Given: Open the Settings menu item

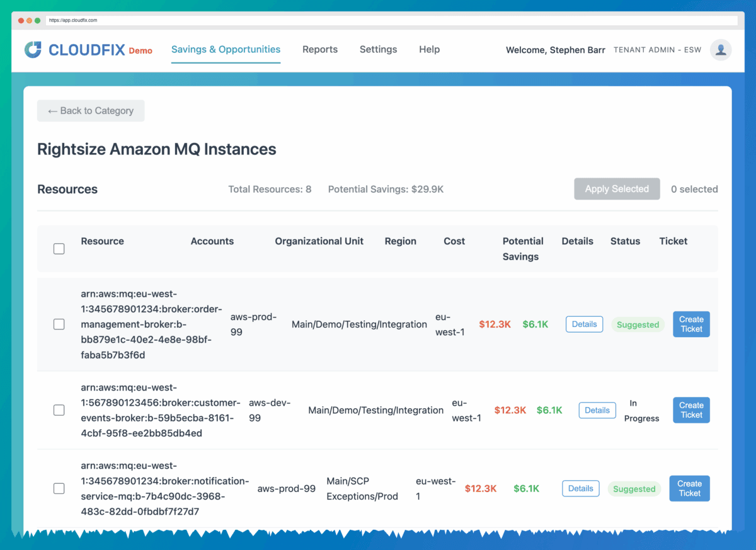Looking at the screenshot, I should pos(378,49).
